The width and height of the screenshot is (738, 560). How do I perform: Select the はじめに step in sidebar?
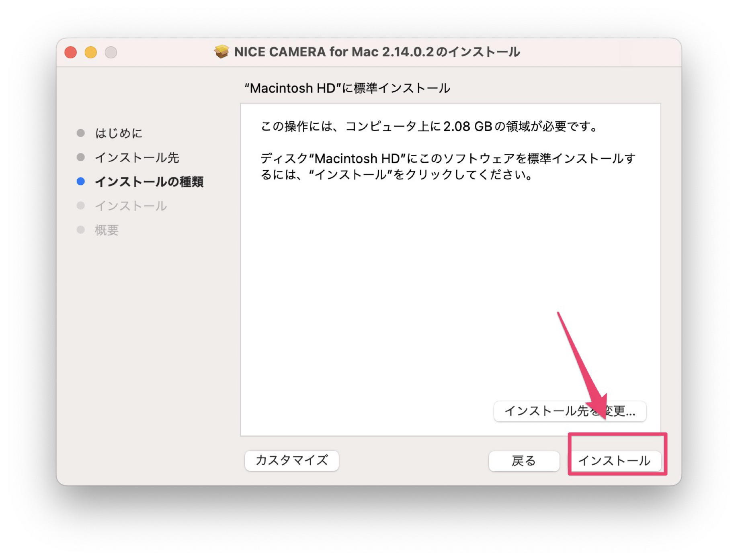point(119,133)
